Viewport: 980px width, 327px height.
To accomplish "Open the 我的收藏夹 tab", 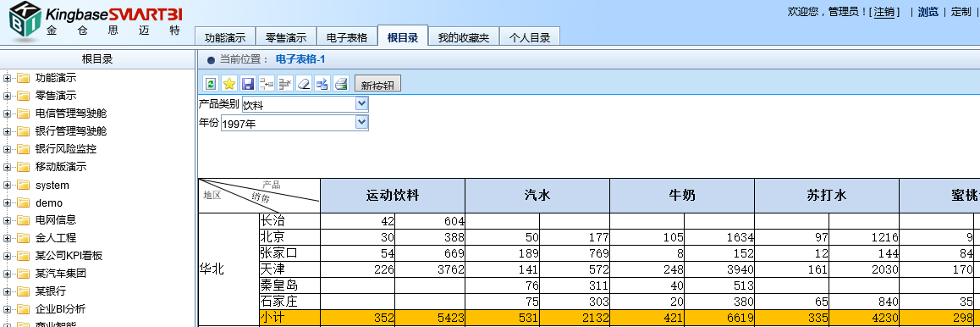I will click(463, 37).
